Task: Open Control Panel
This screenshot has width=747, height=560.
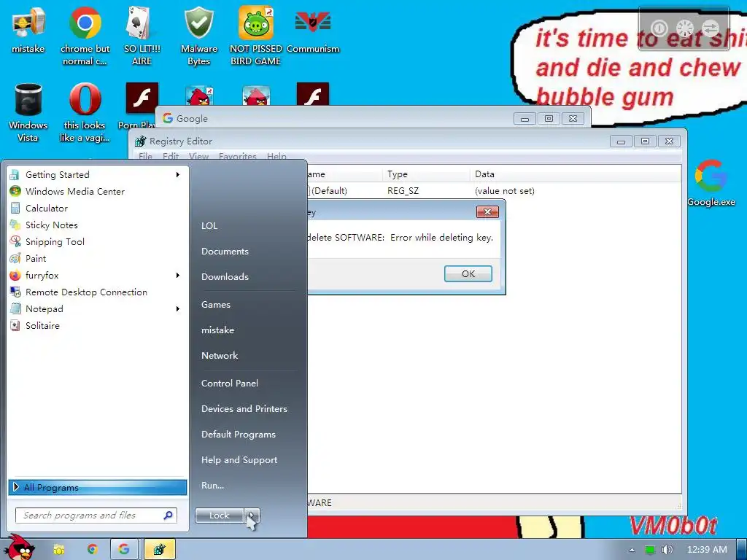Action: point(230,384)
